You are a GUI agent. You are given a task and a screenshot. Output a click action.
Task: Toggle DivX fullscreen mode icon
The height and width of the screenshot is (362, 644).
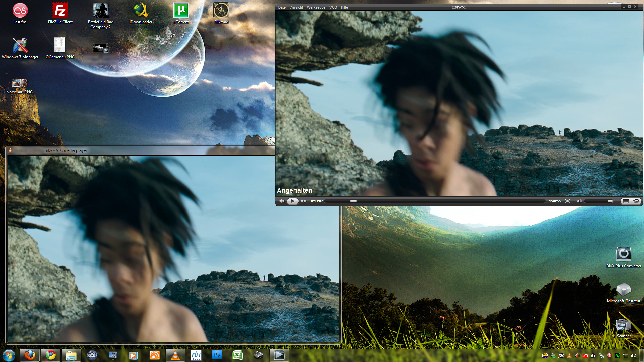tap(568, 201)
